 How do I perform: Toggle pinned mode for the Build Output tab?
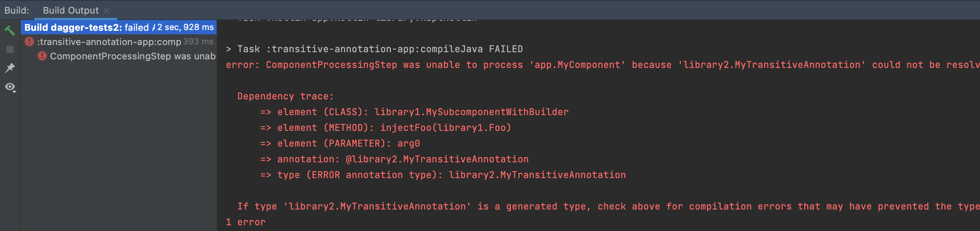pyautogui.click(x=10, y=68)
